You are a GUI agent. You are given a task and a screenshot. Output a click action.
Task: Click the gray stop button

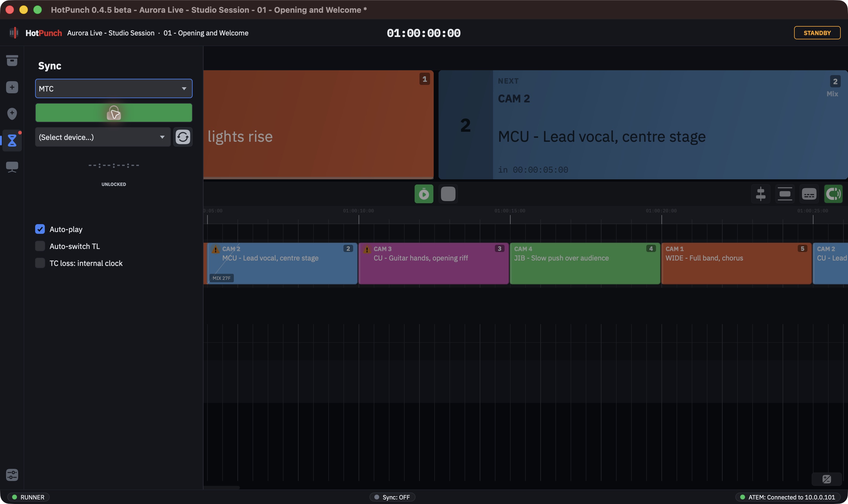tap(448, 194)
